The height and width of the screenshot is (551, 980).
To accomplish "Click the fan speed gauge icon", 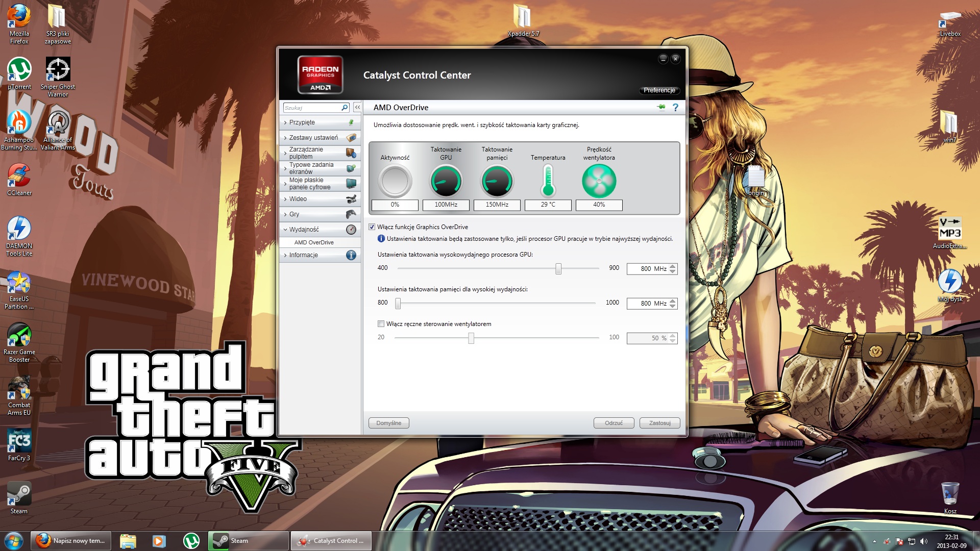I will coord(599,182).
